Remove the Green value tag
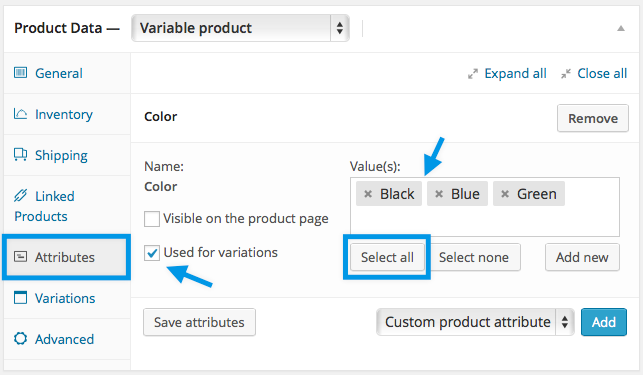The height and width of the screenshot is (375, 643). coord(505,194)
